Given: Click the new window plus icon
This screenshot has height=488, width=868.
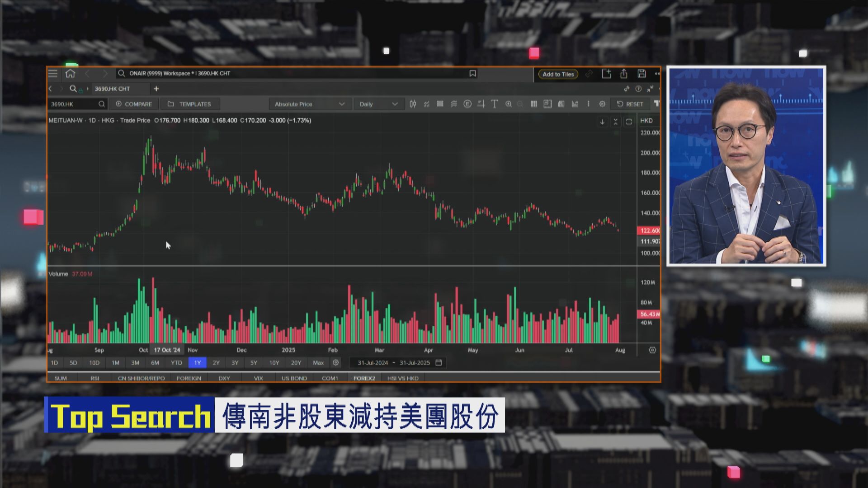Looking at the screenshot, I should (606, 74).
